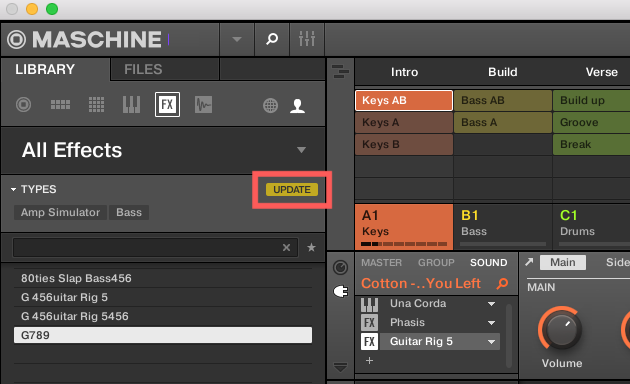Viewport: 630px width, 384px height.
Task: Open the Guitar Rig 5 plug-in dropdown
Action: pos(491,342)
